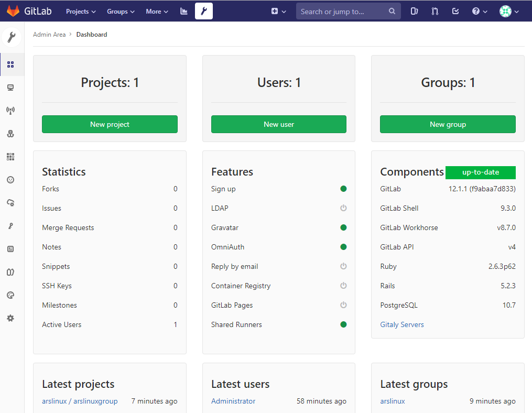Click the Rails 5.2.3 value
This screenshot has height=413, width=532.
tap(508, 286)
